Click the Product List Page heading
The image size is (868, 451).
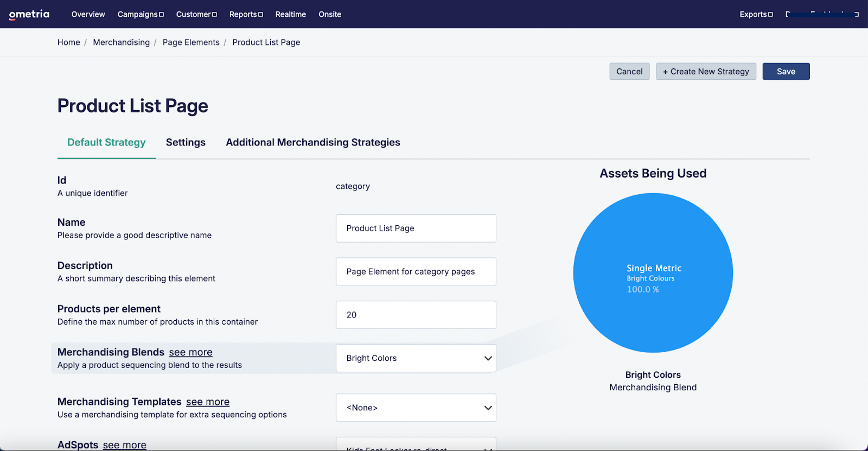click(133, 106)
